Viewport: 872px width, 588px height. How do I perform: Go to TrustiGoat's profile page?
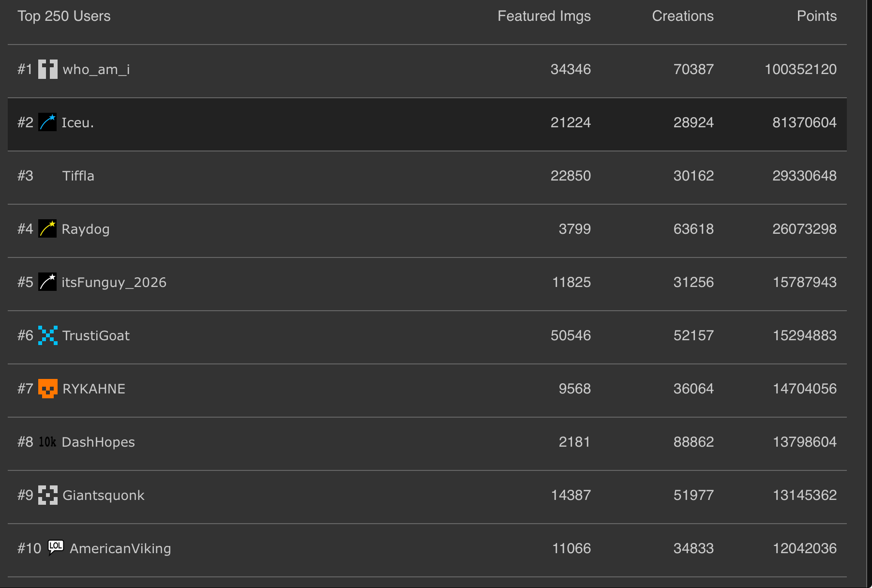tap(96, 336)
